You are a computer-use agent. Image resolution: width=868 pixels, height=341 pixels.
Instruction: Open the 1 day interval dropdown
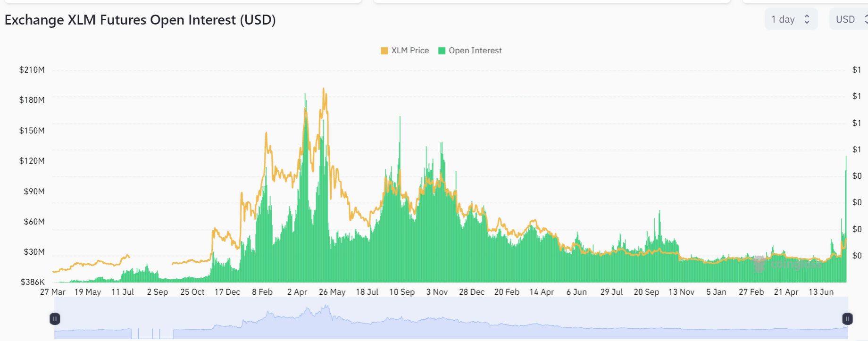click(x=791, y=19)
